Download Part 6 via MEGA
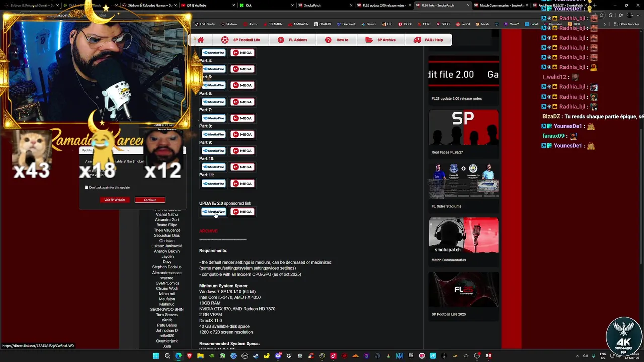Image resolution: width=644 pixels, height=362 pixels. coord(243,102)
